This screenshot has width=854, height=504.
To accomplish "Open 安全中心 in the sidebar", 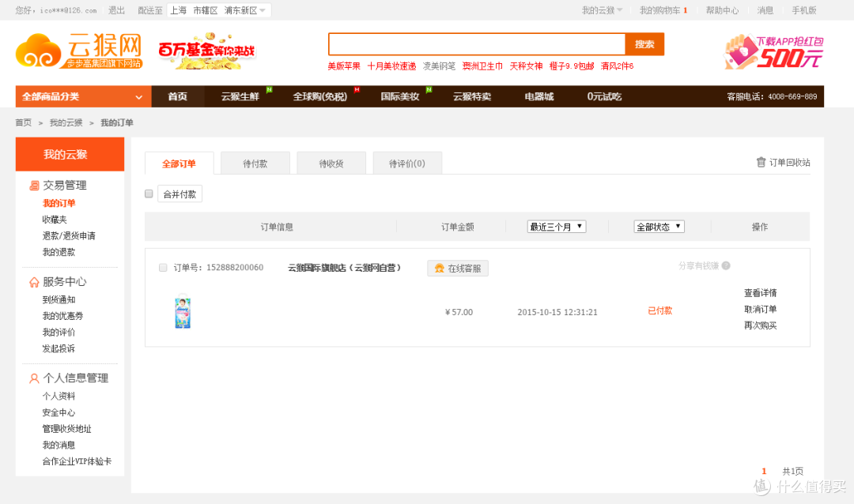I will [59, 412].
